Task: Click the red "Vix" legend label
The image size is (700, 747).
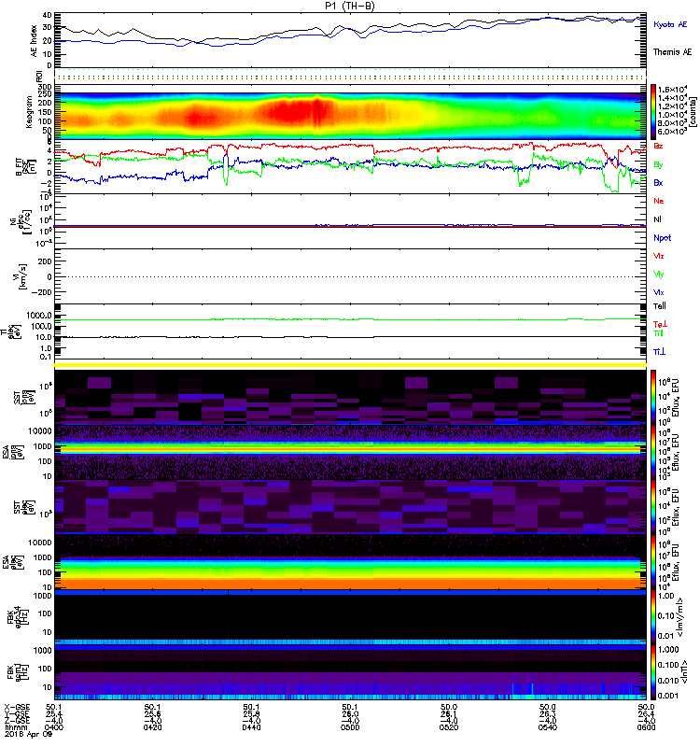Action: [x=659, y=256]
